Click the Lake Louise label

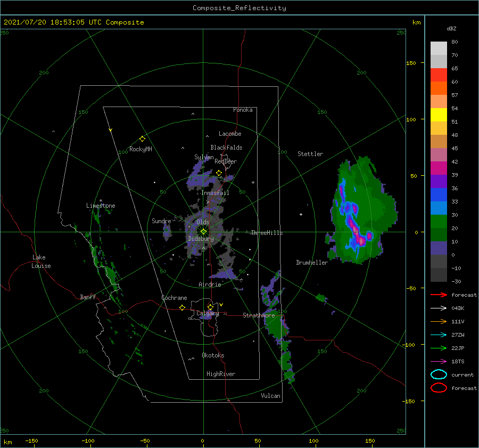click(x=41, y=262)
